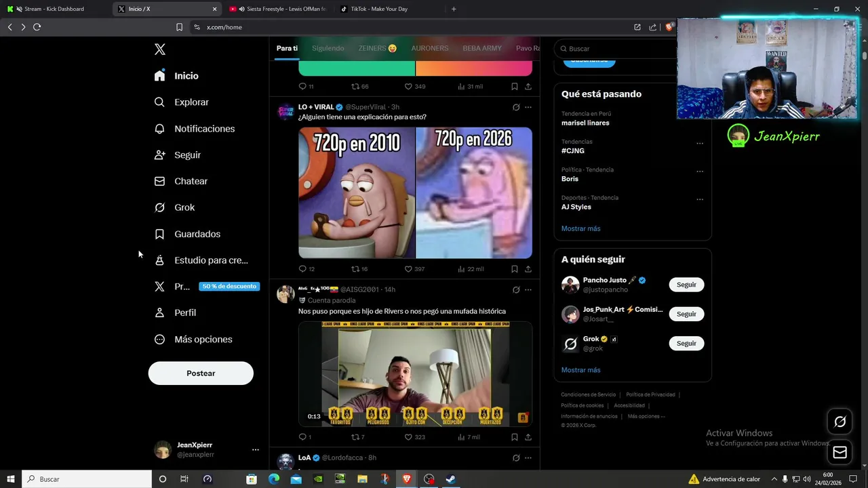This screenshot has height=488, width=868.
Task: Follow Grok account
Action: click(686, 343)
